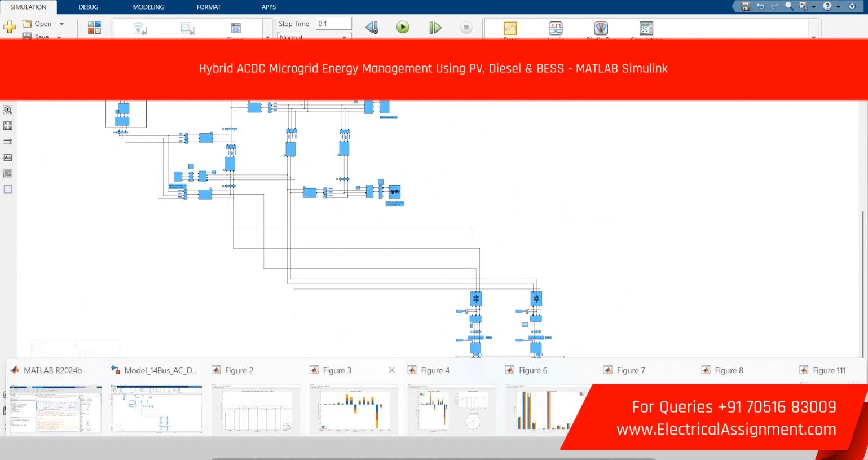This screenshot has width=868, height=460.
Task: Open the Logic Analyzer icon
Action: pos(556,28)
